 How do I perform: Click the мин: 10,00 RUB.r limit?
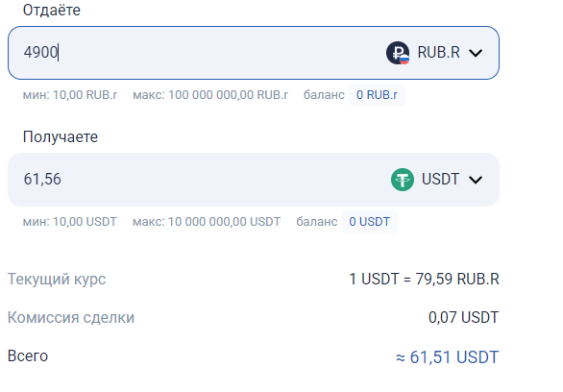coord(70,95)
